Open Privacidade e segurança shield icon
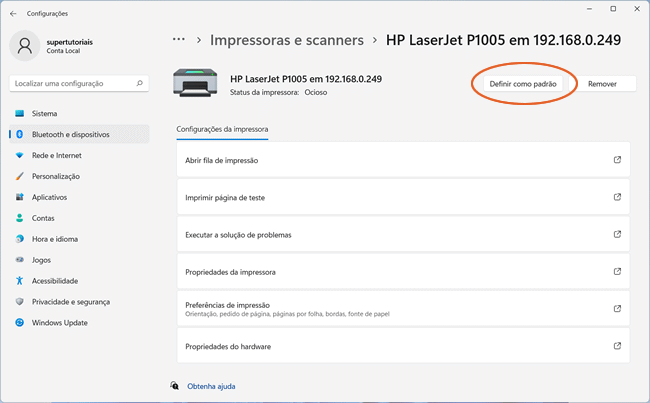The height and width of the screenshot is (403, 650). click(x=20, y=302)
